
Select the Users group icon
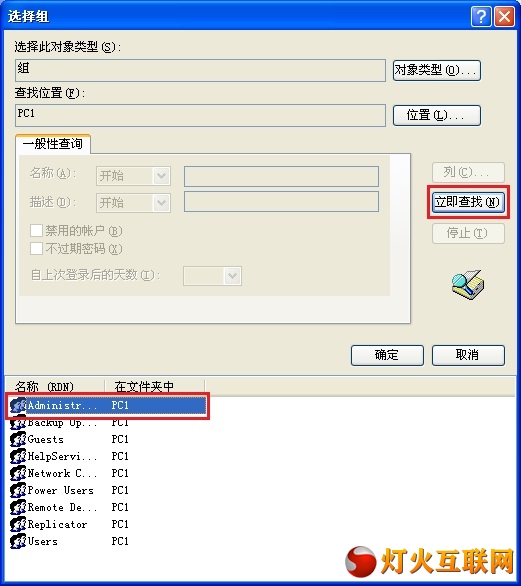click(x=18, y=541)
